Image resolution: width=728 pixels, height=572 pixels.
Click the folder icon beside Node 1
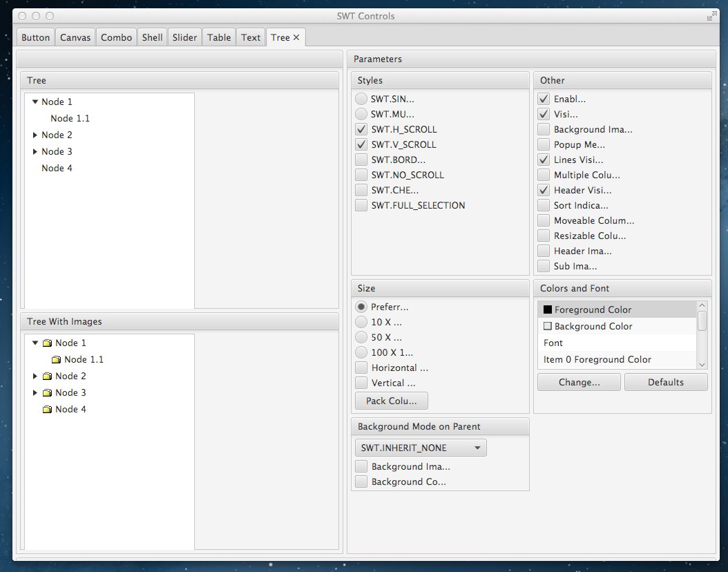click(x=47, y=343)
